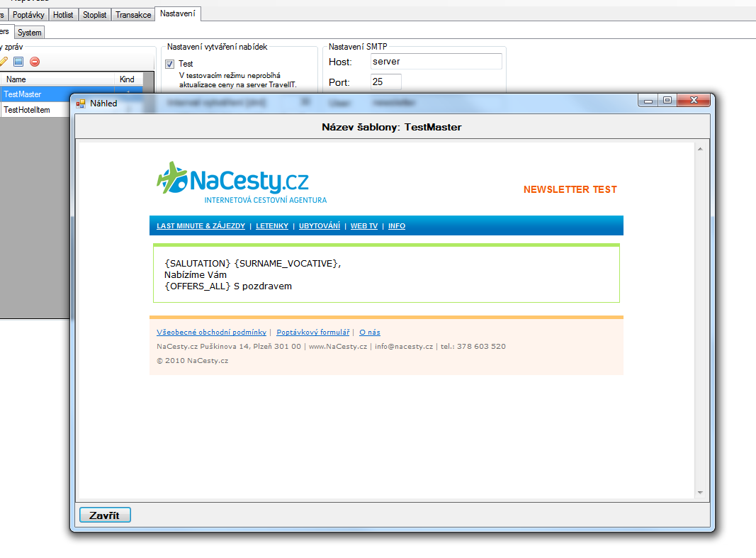Open the LETENKY link
Viewport: 756px width, 558px height.
pos(272,225)
